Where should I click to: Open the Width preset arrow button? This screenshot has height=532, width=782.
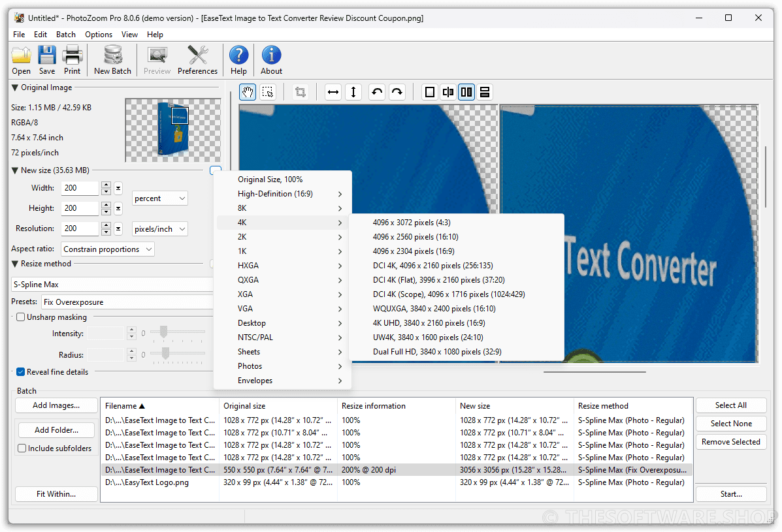pos(118,188)
